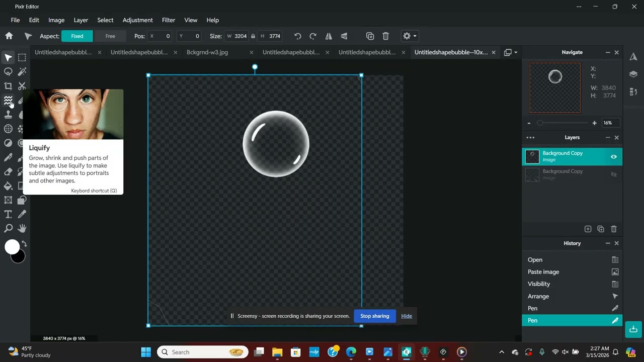644x362 pixels.
Task: Click Stop sharing button
Action: pyautogui.click(x=375, y=316)
